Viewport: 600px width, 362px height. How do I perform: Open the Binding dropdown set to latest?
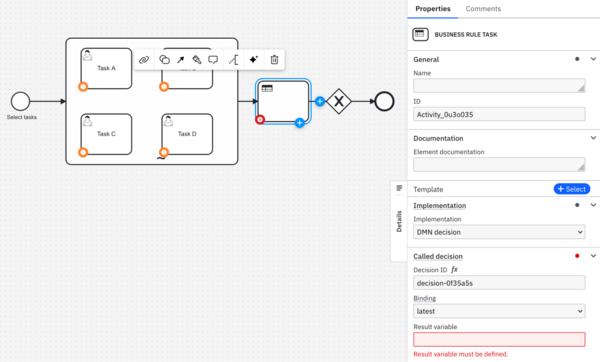pos(499,311)
